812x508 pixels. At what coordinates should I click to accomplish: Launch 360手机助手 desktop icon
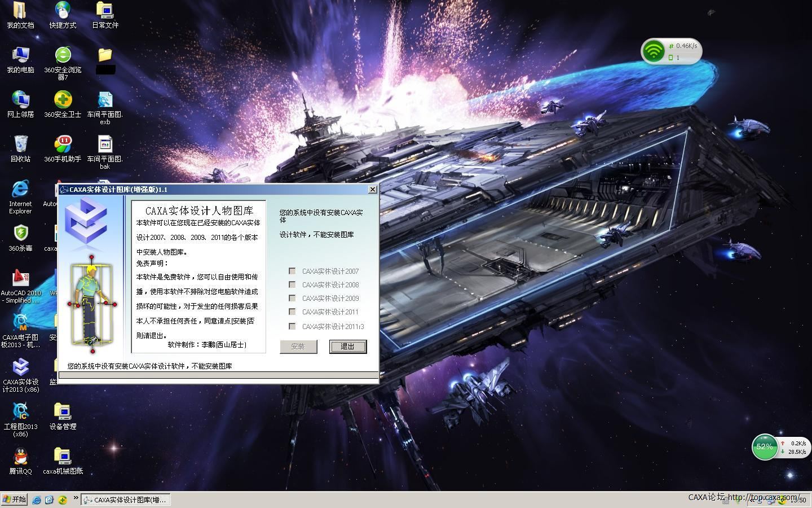pyautogui.click(x=63, y=149)
